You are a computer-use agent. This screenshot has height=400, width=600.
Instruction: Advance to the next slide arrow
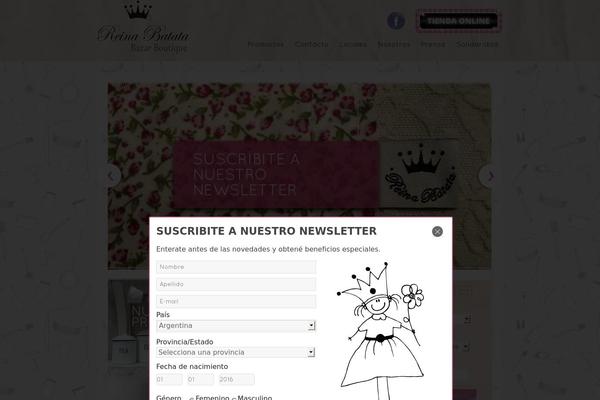(x=488, y=176)
